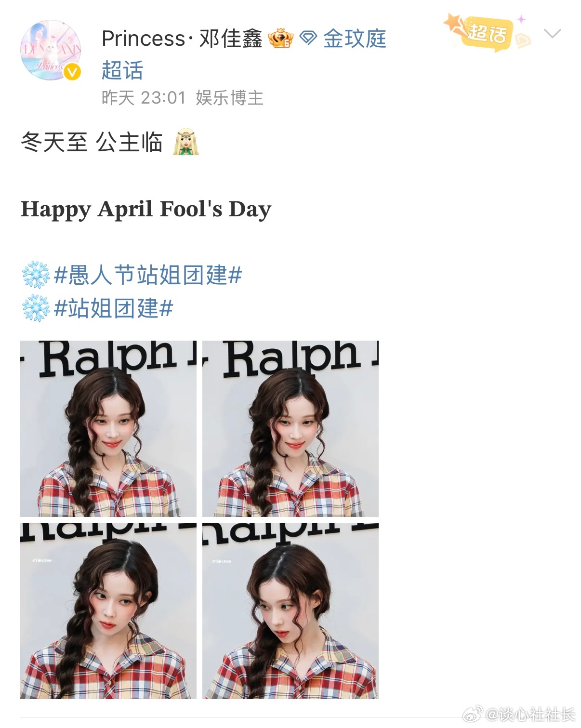View the third photo thumbnail

pos(108,611)
